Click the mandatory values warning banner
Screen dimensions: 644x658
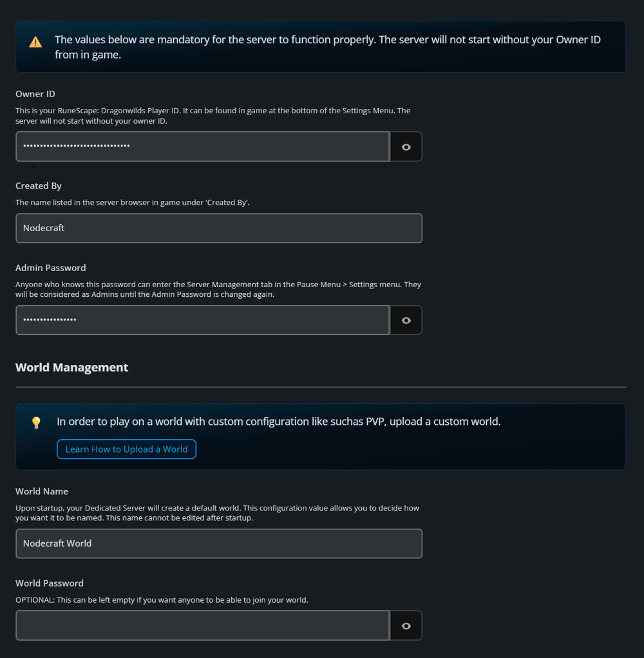click(x=320, y=46)
